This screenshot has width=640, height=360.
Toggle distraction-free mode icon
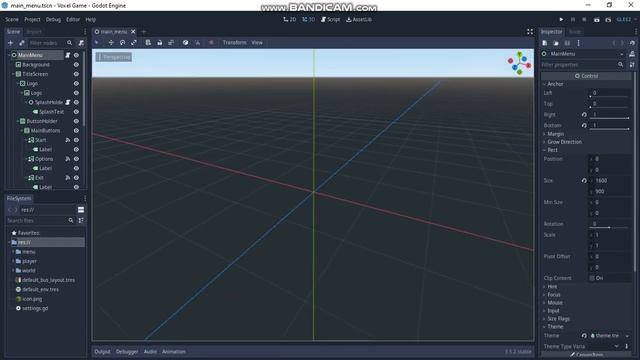coord(530,31)
